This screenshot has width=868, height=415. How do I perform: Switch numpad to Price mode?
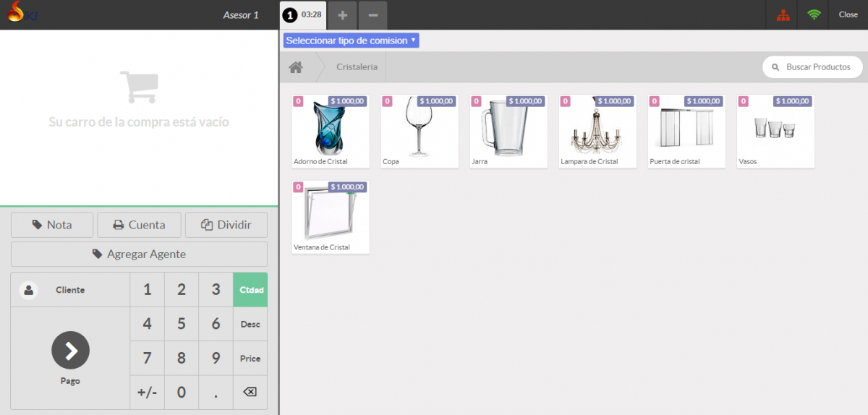[x=250, y=359]
